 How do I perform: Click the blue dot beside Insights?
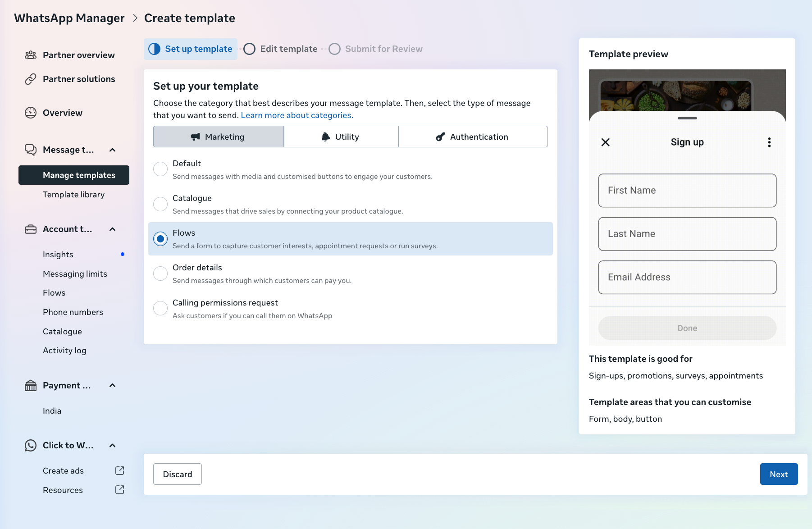[x=123, y=254]
